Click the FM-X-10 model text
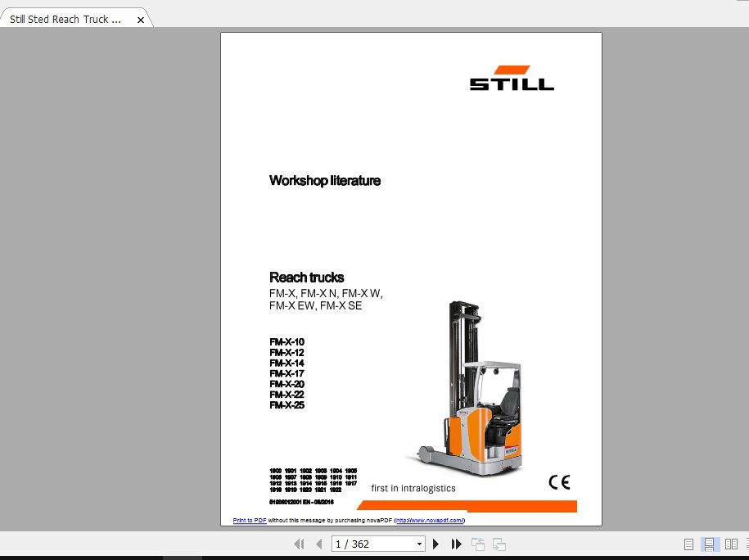Screen dimensions: 749x560 pyautogui.click(x=287, y=341)
